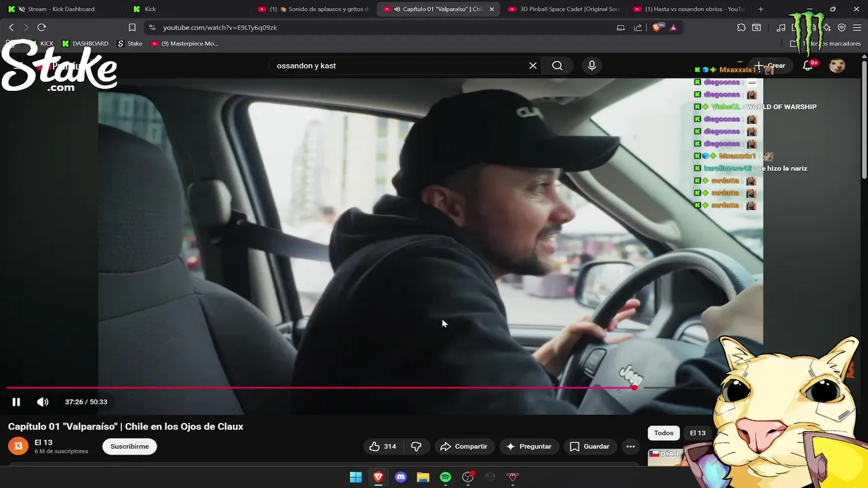
Task: Open Brave from the taskbar
Action: (x=378, y=477)
